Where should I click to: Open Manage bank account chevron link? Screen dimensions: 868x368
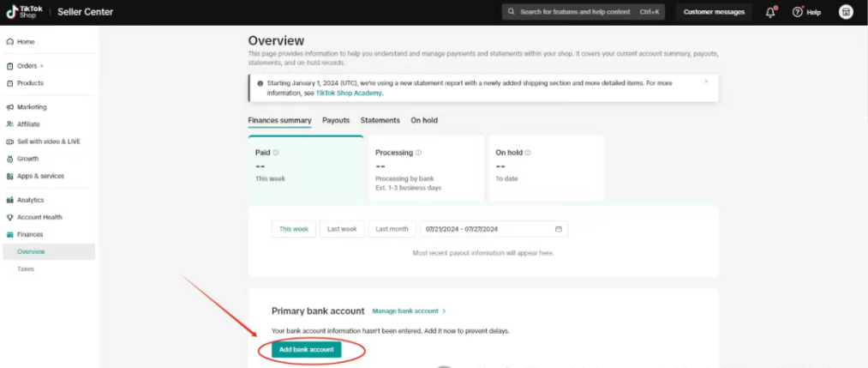click(x=409, y=311)
